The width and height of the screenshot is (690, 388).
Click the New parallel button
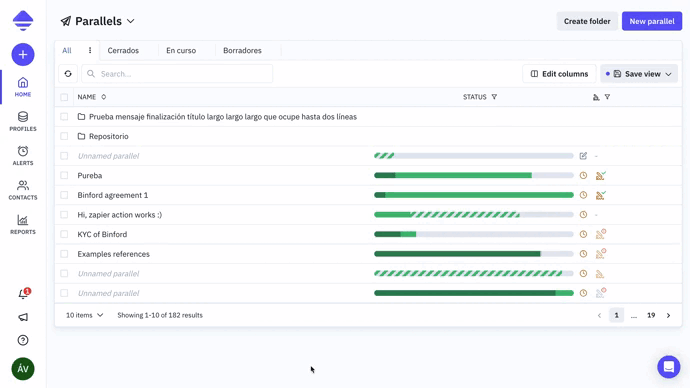(x=652, y=21)
